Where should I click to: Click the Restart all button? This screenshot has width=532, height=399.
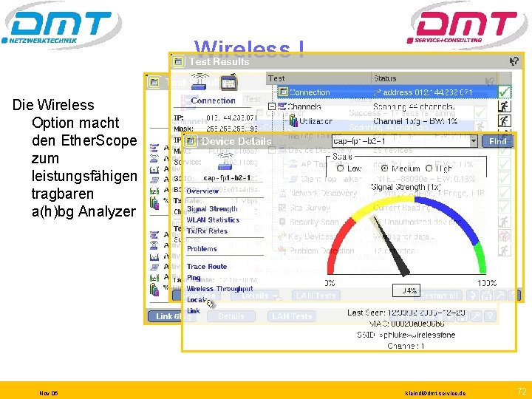(437, 296)
